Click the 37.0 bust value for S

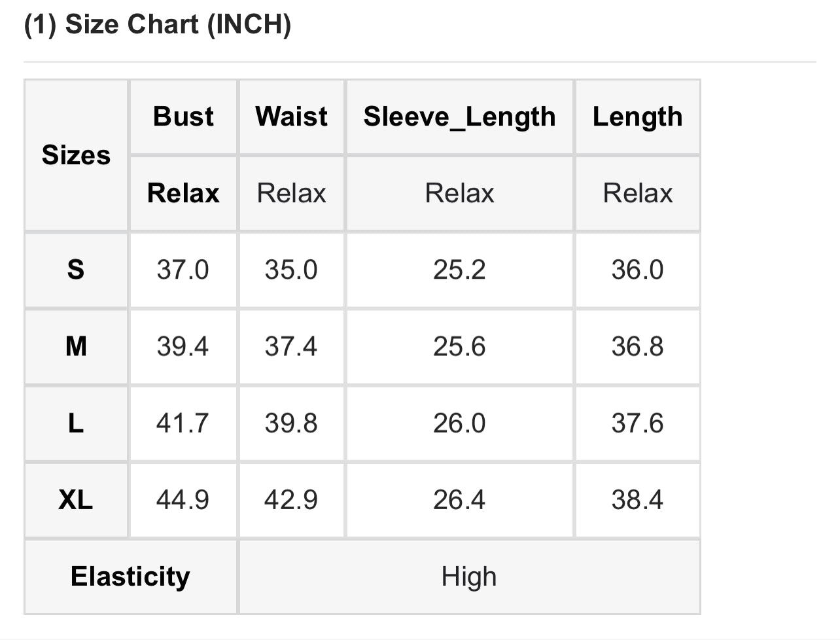point(183,270)
